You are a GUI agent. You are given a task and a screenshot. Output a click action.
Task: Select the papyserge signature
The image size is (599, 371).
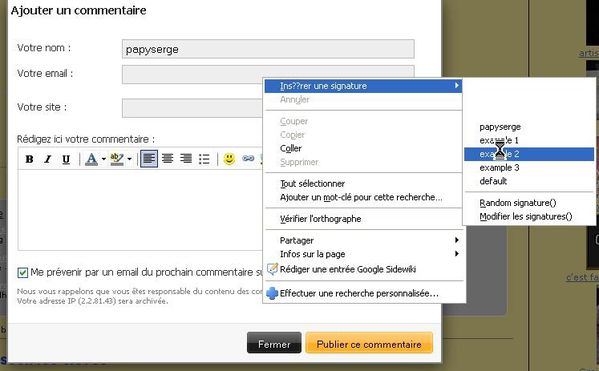point(529,127)
